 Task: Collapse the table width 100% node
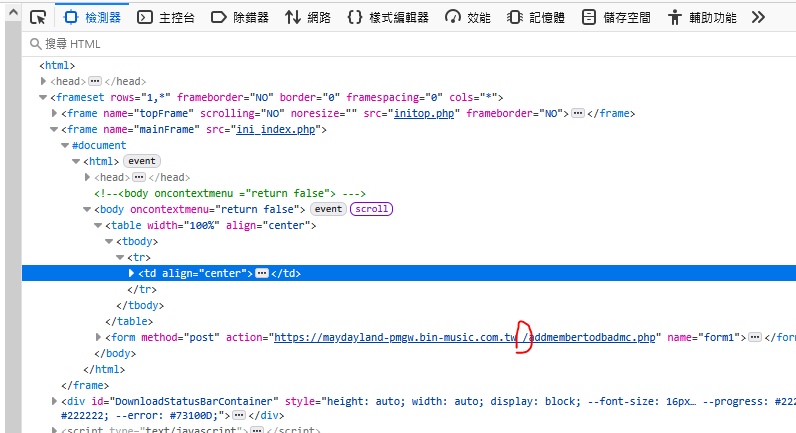[98, 225]
